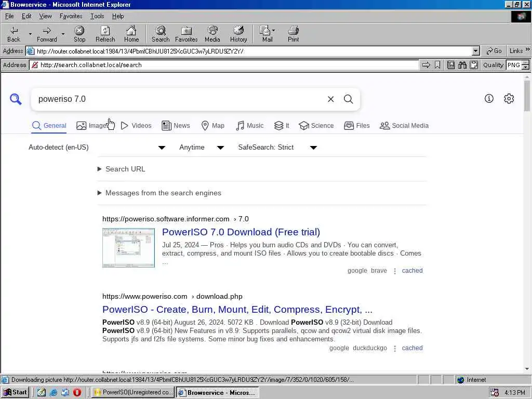Open the Forward button history arrow
Viewport: 532px width, 399px height.
click(63, 34)
